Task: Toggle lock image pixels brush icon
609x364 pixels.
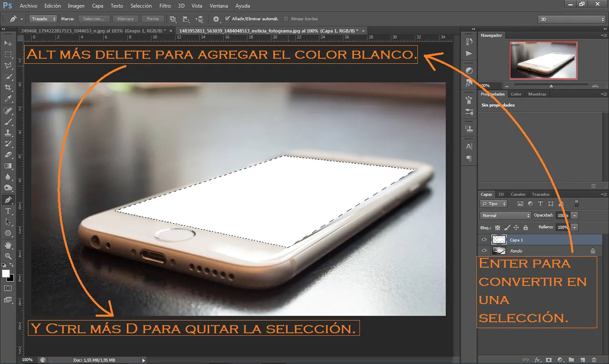Action: point(507,227)
